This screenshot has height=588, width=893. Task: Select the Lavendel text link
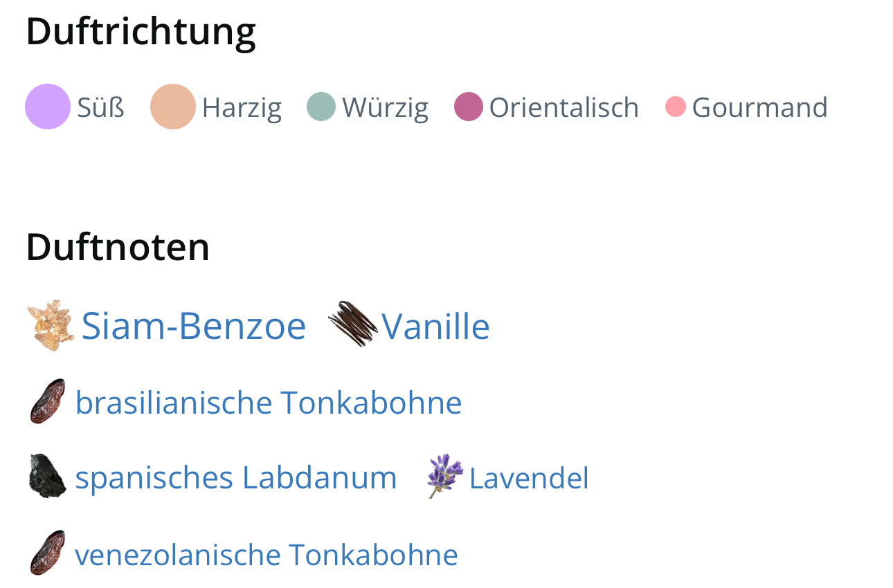tap(529, 478)
